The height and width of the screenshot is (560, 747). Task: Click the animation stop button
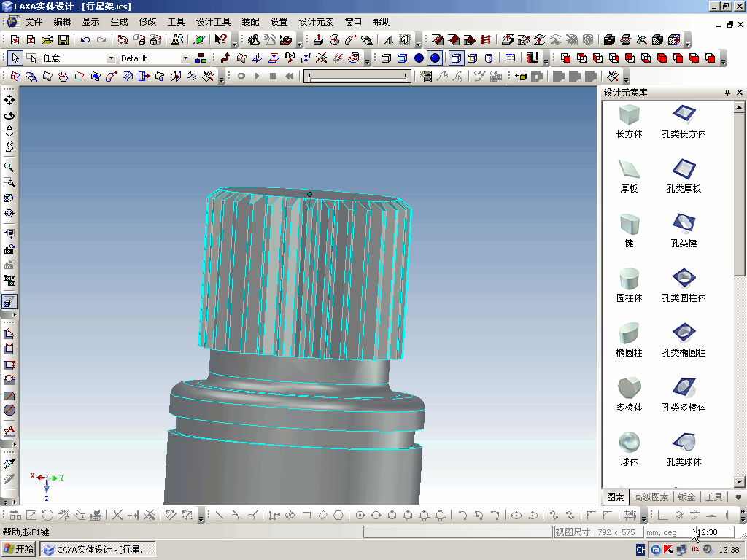[273, 76]
